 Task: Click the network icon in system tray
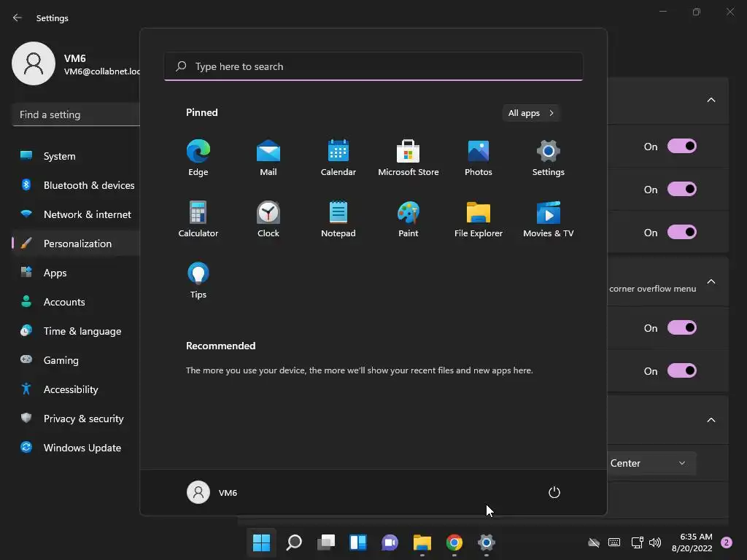coord(637,542)
